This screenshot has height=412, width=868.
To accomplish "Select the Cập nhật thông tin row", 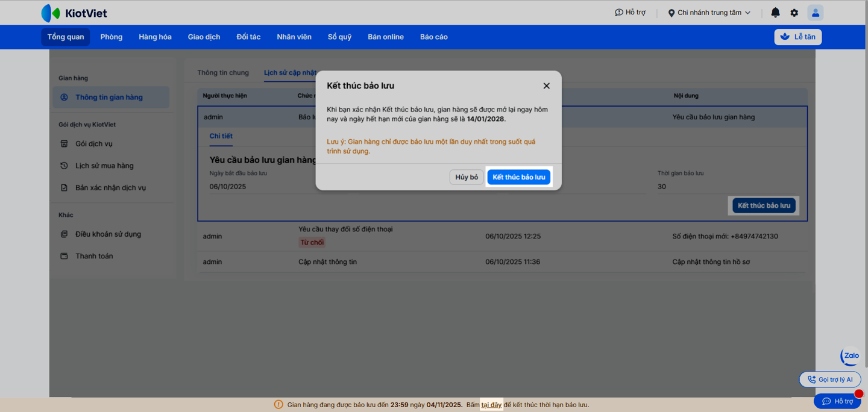I will pos(502,262).
